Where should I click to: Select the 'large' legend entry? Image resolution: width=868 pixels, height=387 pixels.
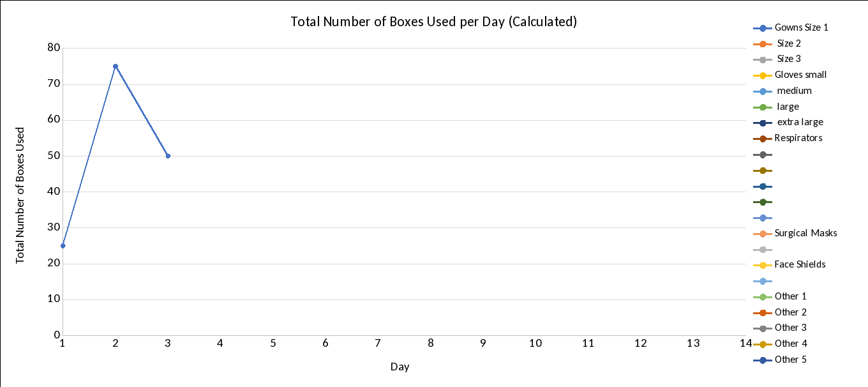[788, 107]
